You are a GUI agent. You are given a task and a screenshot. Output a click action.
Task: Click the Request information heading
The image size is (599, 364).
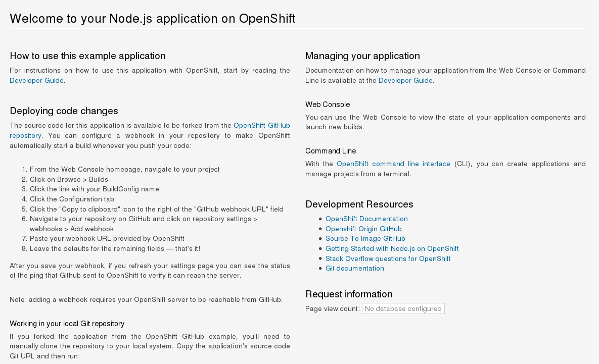point(349,294)
